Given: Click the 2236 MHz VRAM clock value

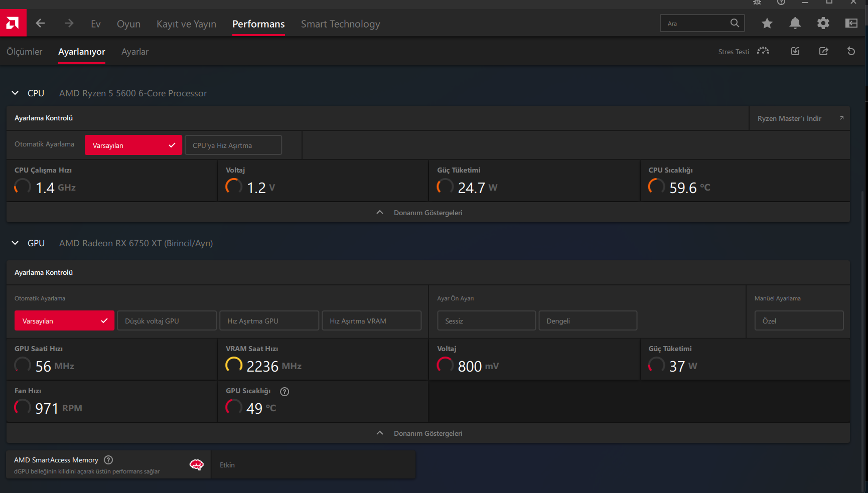Looking at the screenshot, I should click(x=274, y=366).
